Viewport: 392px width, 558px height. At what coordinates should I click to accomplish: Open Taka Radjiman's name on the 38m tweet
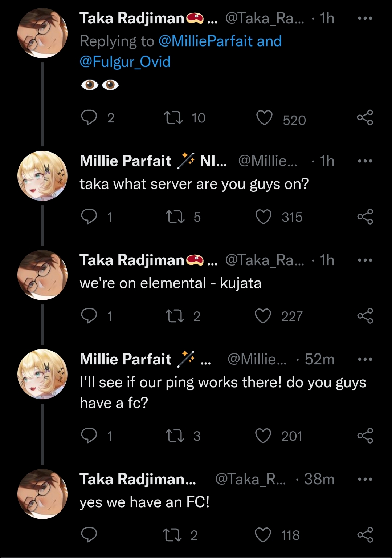(138, 479)
